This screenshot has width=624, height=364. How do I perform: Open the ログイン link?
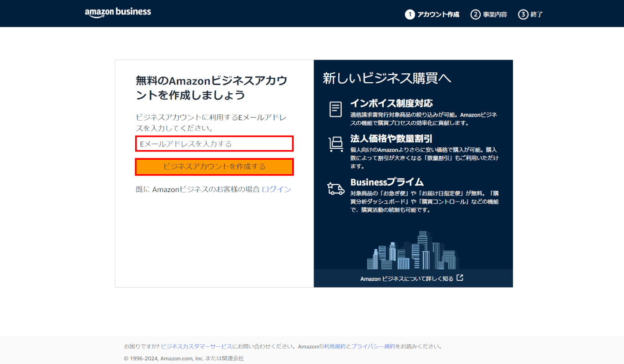276,189
